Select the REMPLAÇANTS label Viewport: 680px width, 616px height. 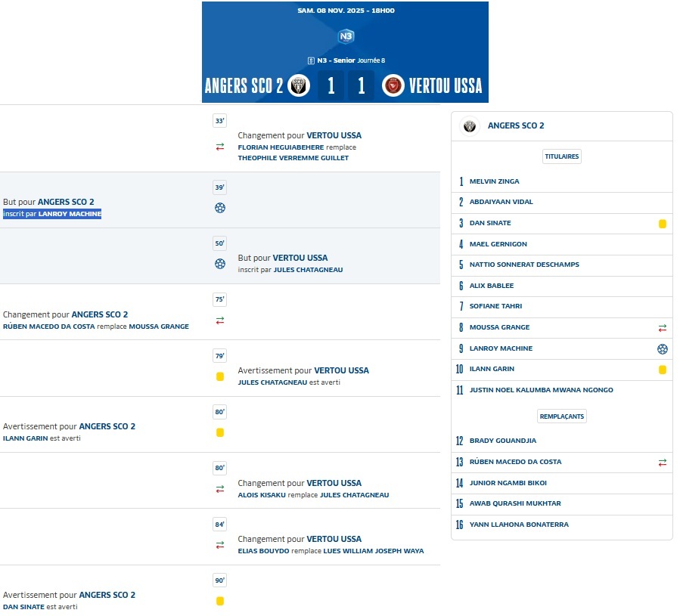561,416
